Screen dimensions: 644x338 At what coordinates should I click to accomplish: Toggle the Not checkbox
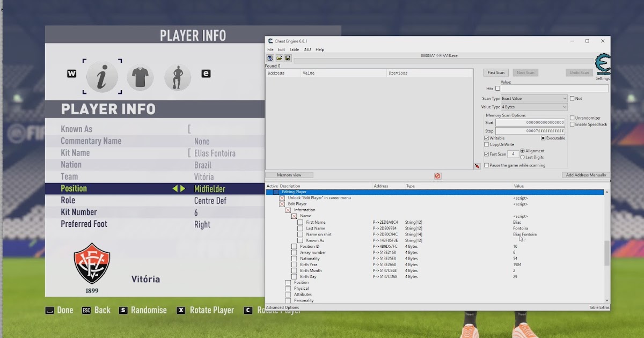(x=572, y=99)
